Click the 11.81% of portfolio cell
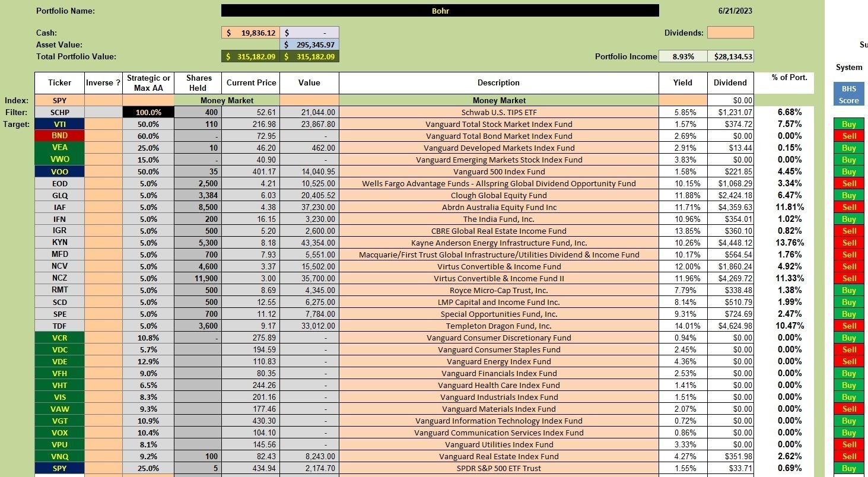868x477 pixels. (x=790, y=207)
